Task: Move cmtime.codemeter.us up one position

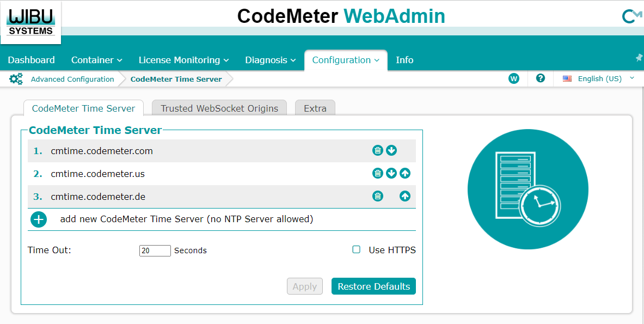Action: 405,174
